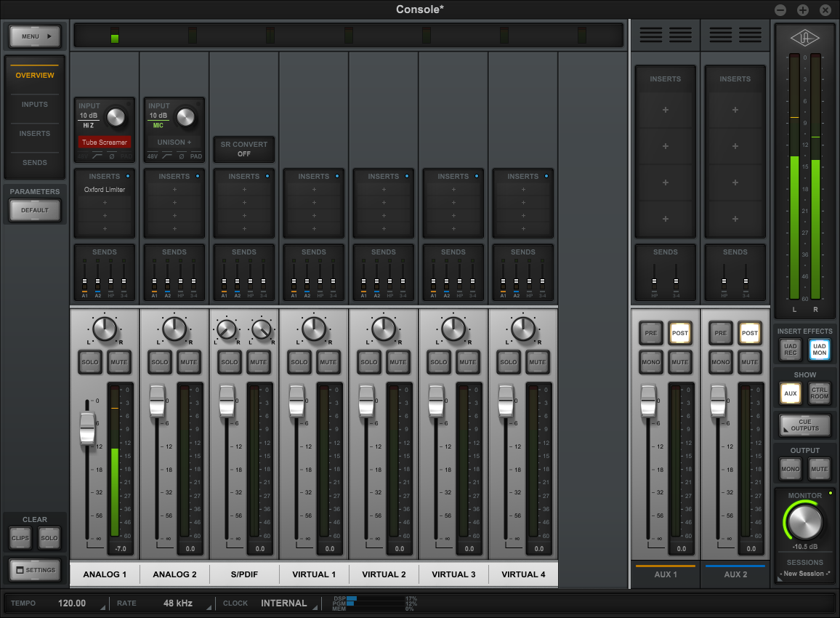Click the AUX 1 label
Image resolution: width=840 pixels, height=618 pixels.
(666, 574)
